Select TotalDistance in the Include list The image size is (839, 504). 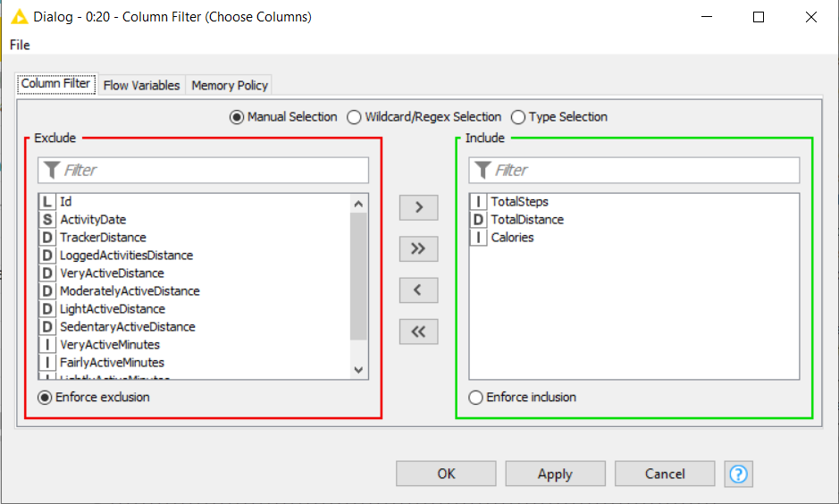pos(526,220)
